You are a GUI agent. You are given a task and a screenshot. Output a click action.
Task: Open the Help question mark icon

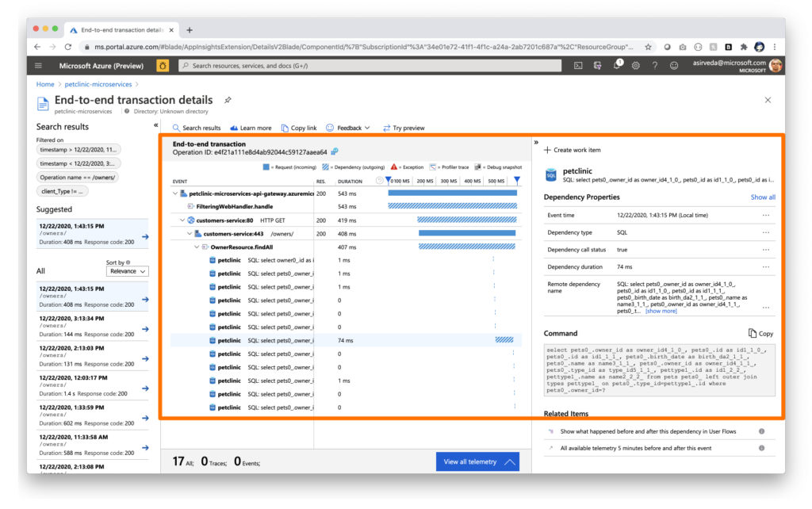tap(654, 65)
